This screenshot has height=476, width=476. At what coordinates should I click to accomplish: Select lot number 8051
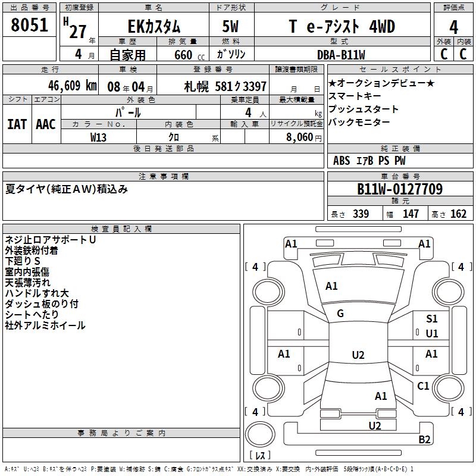pos(30,26)
